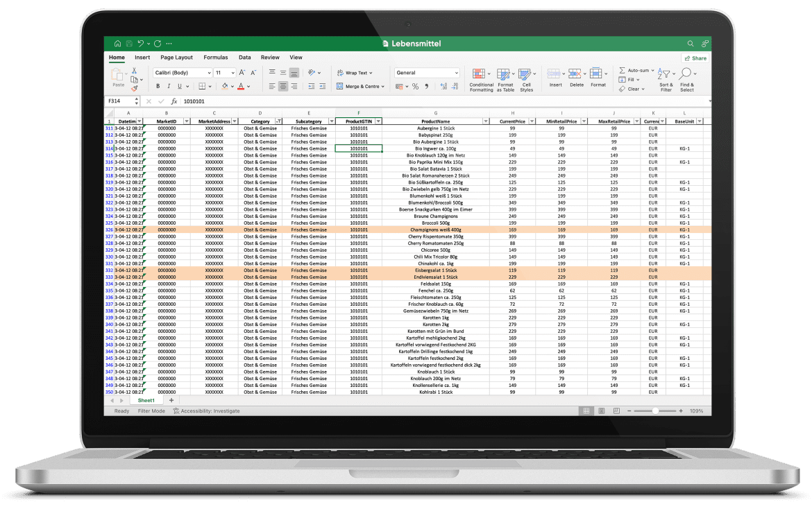The image size is (812, 527).
Task: Open Sort & Filter tool
Action: (666, 79)
